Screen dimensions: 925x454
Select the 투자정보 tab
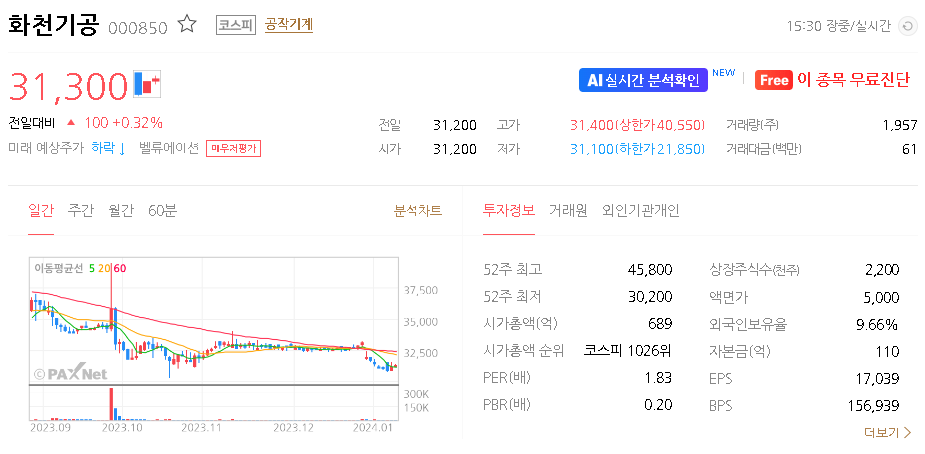[x=509, y=210]
